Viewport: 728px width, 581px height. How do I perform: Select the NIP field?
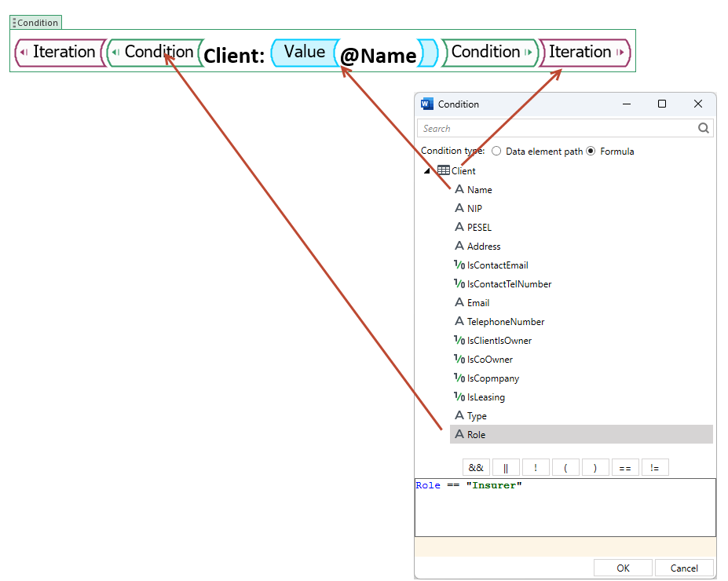pos(474,208)
